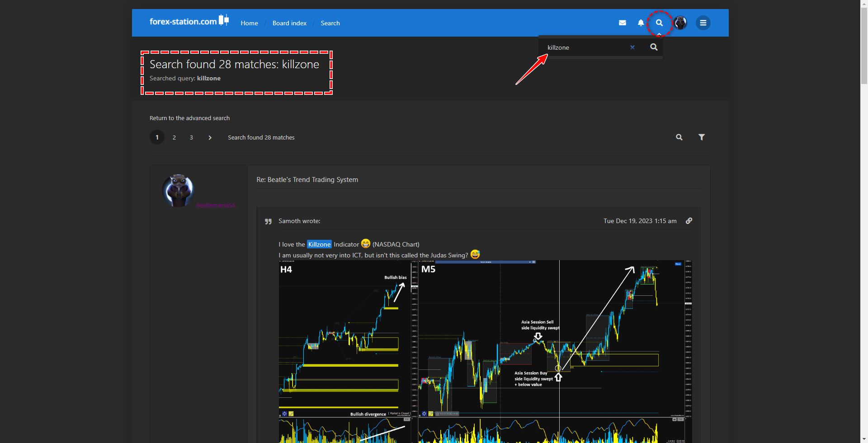
Task: Submit search with magnifier beside killzone
Action: (x=654, y=47)
